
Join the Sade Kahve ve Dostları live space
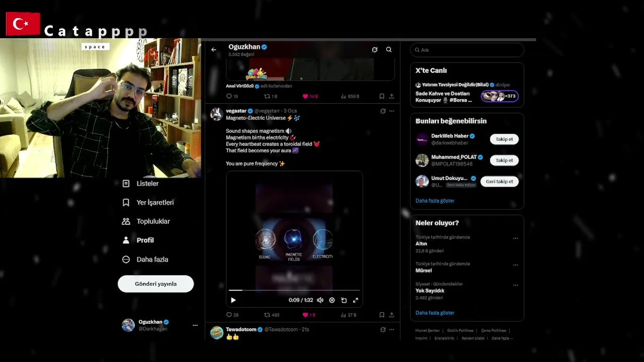[x=443, y=97]
